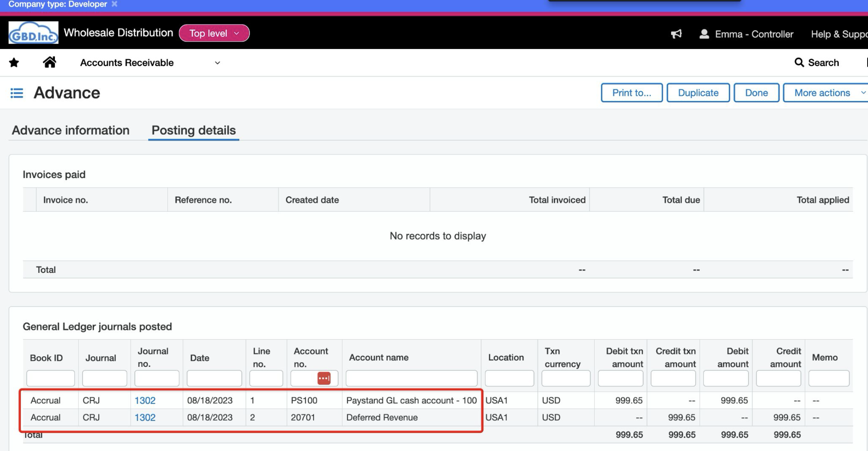Click the Duplicate button
The height and width of the screenshot is (451, 868).
pos(698,93)
